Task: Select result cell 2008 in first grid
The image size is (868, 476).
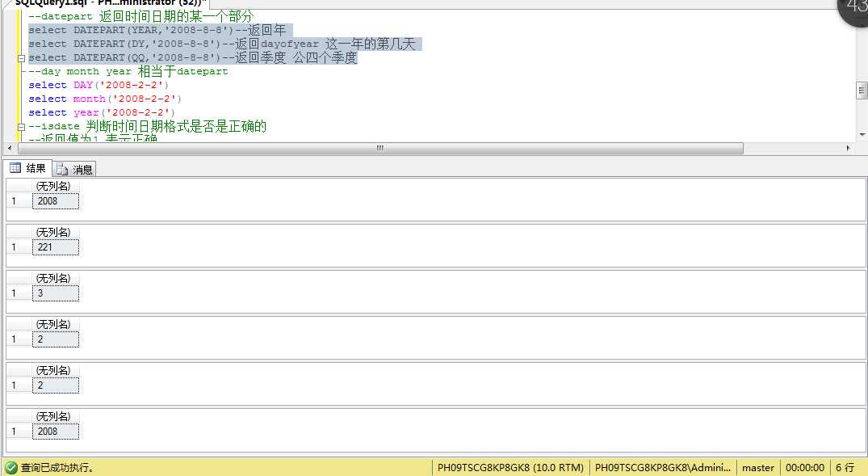Action: tap(56, 201)
